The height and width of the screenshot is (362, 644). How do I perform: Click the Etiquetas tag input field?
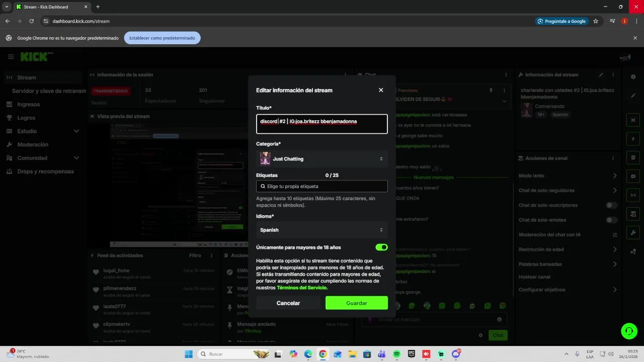coord(322,186)
